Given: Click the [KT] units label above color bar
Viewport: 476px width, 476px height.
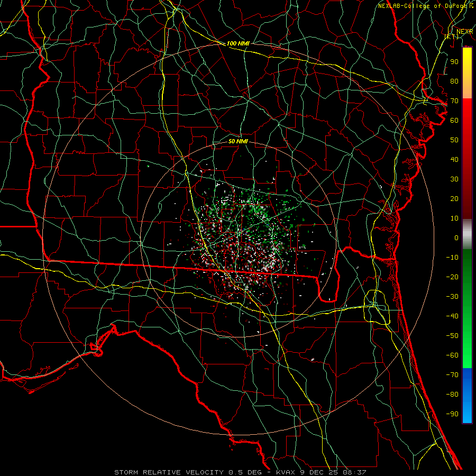Looking at the screenshot, I should coord(452,36).
